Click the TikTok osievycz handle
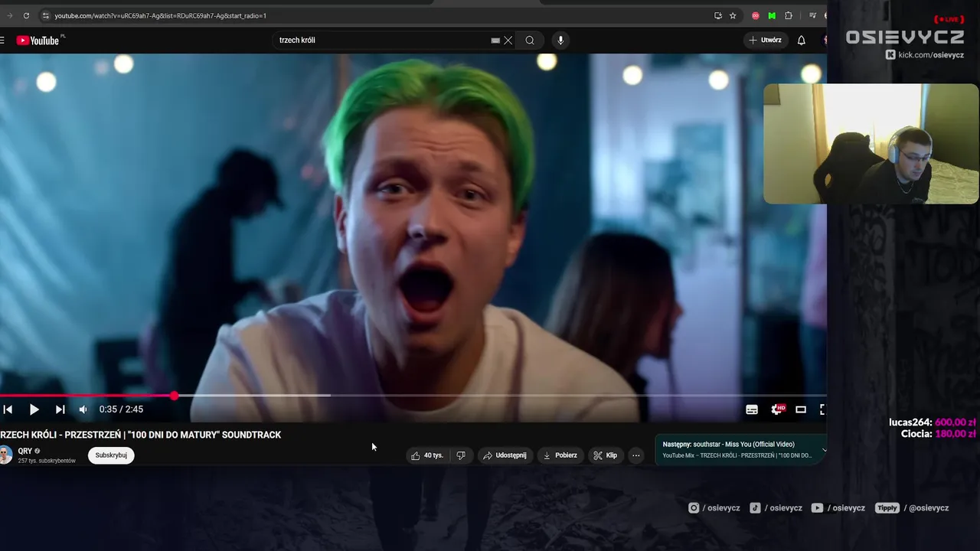This screenshot has width=980, height=551. (x=776, y=507)
